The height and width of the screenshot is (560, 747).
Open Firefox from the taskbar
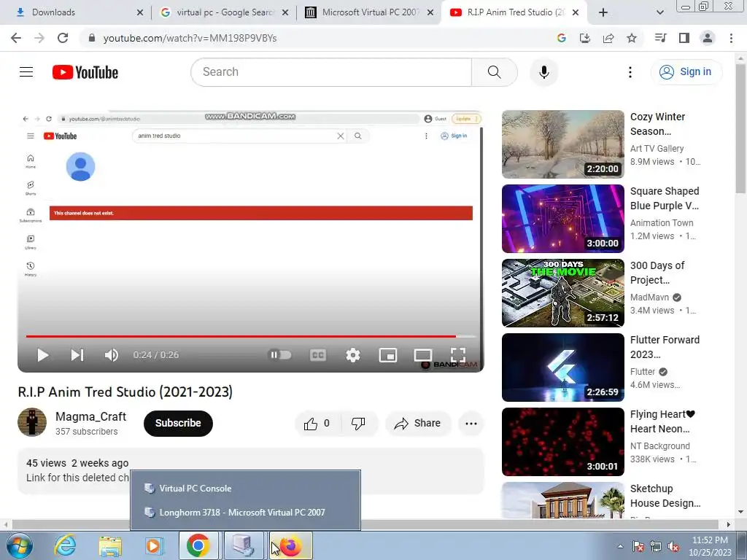tap(291, 545)
